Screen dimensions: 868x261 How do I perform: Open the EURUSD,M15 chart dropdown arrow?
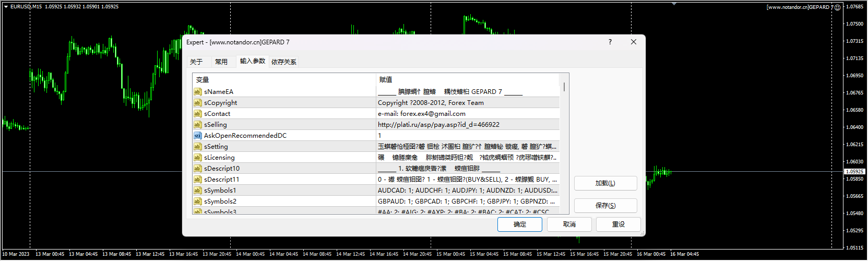coord(6,7)
